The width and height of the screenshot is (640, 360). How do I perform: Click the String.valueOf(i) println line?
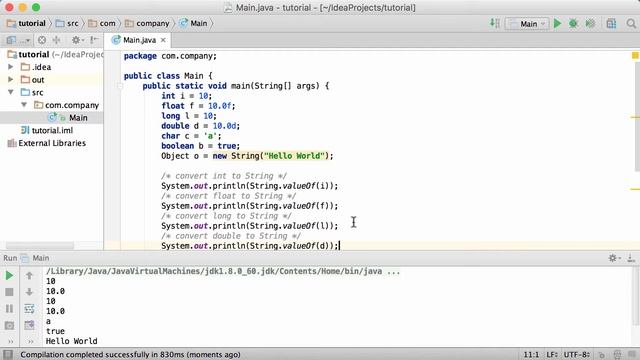click(249, 186)
